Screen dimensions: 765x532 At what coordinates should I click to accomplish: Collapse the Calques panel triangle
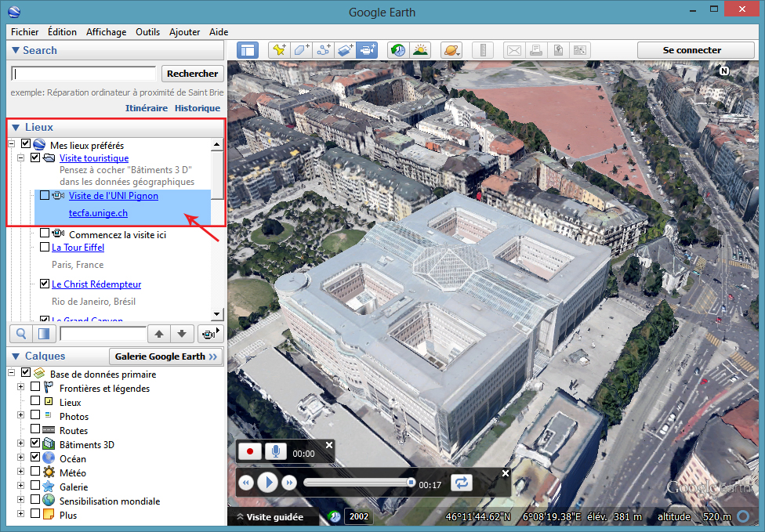(x=16, y=356)
